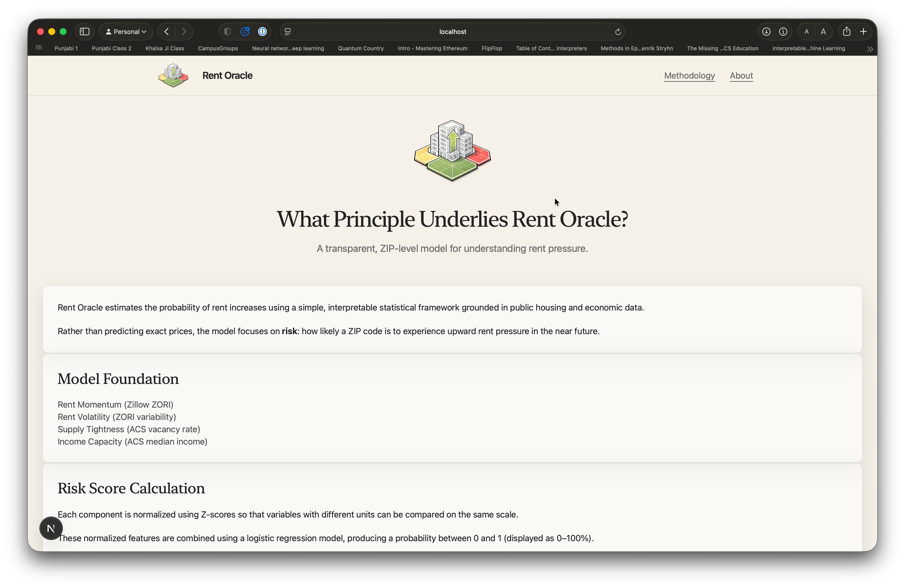
Task: Click the forward navigation arrow
Action: pos(184,32)
